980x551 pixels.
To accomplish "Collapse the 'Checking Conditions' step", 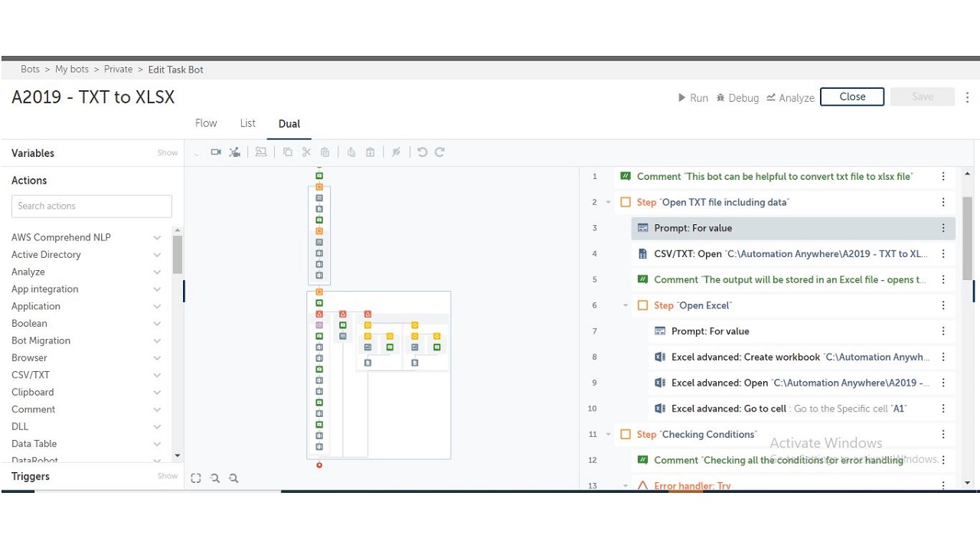I will 609,435.
